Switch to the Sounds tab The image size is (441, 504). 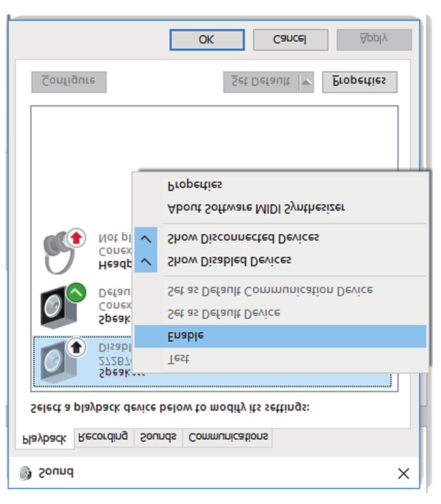click(158, 437)
